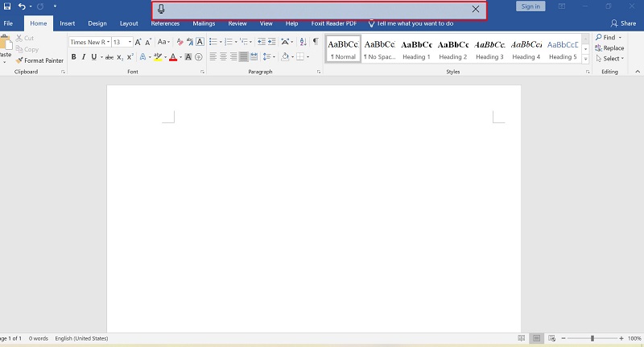Center align text

click(224, 56)
